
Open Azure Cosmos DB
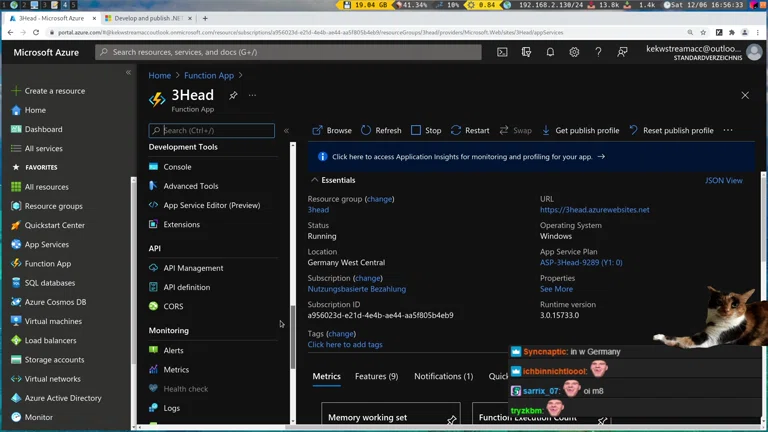[55, 302]
